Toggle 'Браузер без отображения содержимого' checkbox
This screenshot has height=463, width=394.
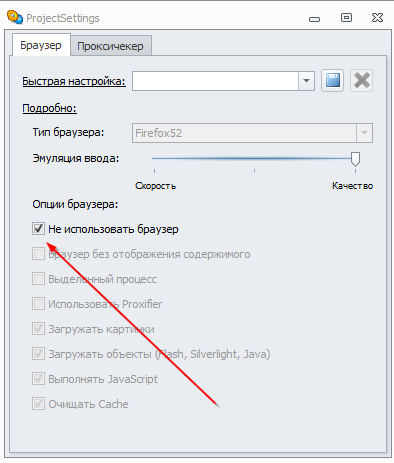pyautogui.click(x=38, y=254)
